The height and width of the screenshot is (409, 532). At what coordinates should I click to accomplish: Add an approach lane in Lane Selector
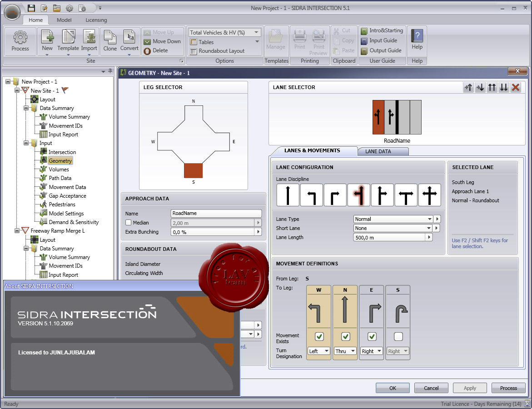coord(468,88)
